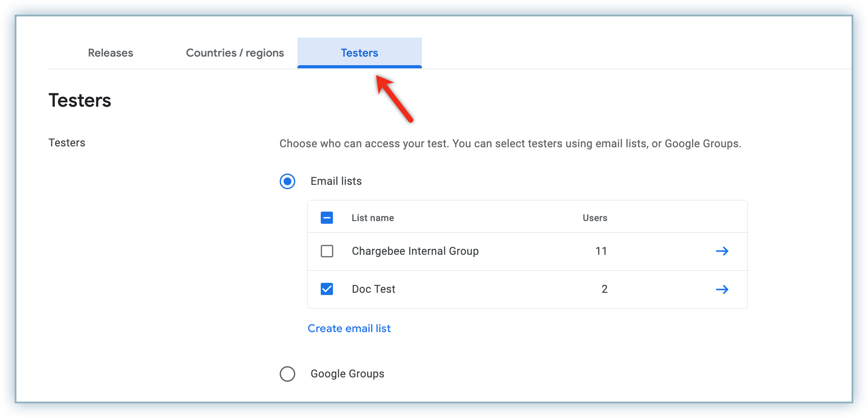Click the user count 11
This screenshot has height=418, width=868.
[601, 251]
